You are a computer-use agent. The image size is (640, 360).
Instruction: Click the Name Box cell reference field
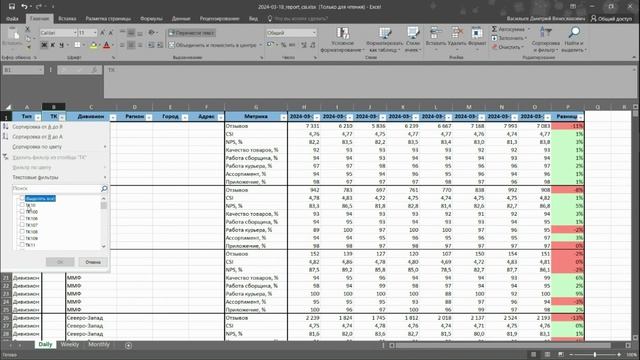click(x=23, y=70)
